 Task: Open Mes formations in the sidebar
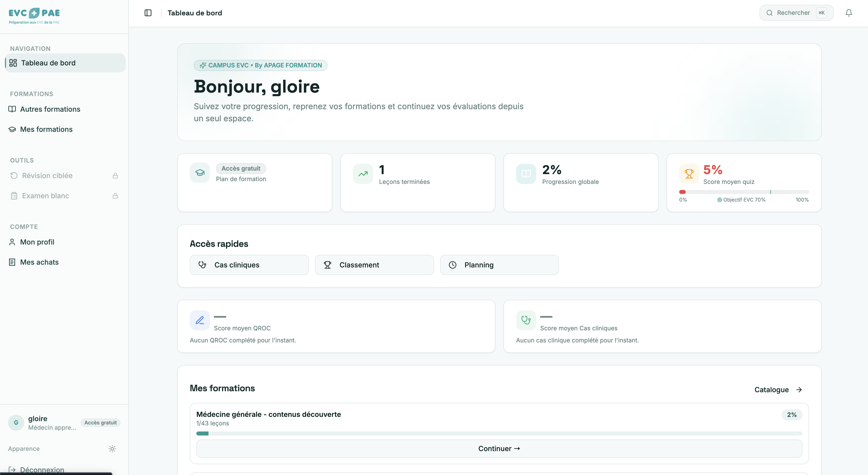46,129
